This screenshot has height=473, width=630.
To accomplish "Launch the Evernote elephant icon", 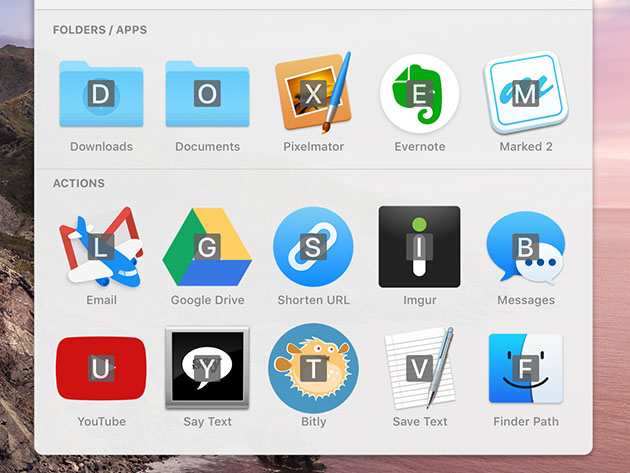I will pyautogui.click(x=419, y=94).
